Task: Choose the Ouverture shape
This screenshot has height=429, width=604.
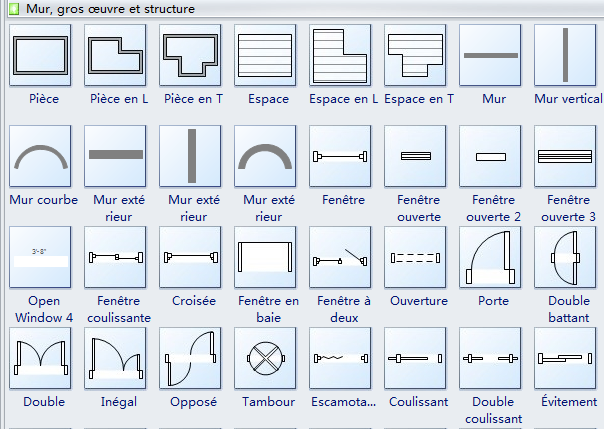Action: pyautogui.click(x=415, y=257)
